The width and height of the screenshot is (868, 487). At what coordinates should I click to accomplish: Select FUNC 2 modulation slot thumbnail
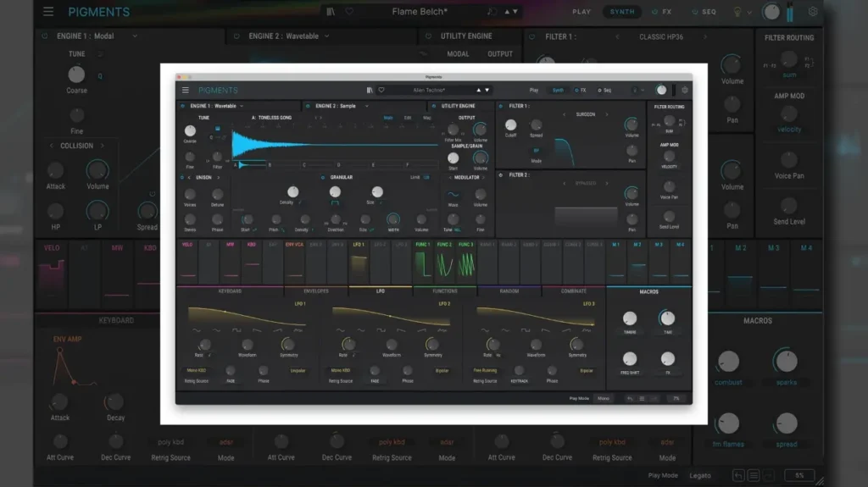(444, 260)
